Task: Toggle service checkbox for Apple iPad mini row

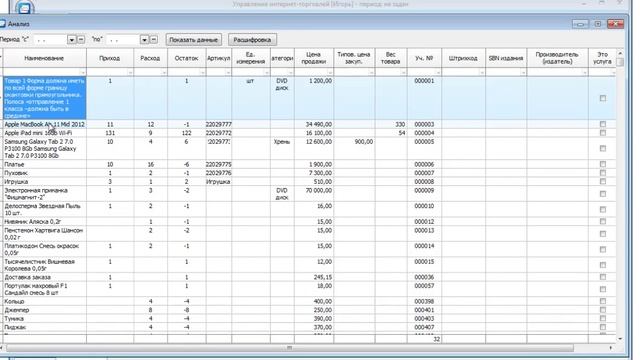Action: coord(603,133)
